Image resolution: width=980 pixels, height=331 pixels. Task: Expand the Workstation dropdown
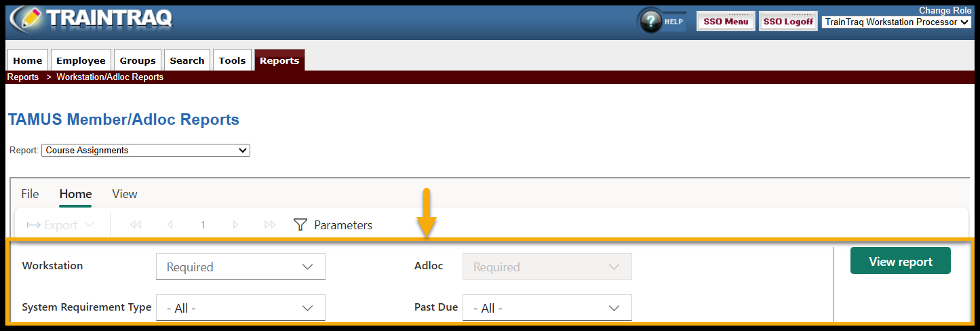[241, 267]
